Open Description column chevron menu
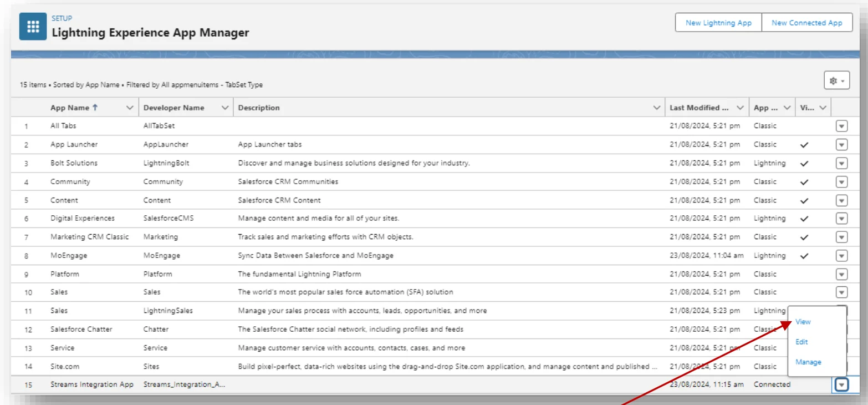868x405 pixels. pos(657,108)
